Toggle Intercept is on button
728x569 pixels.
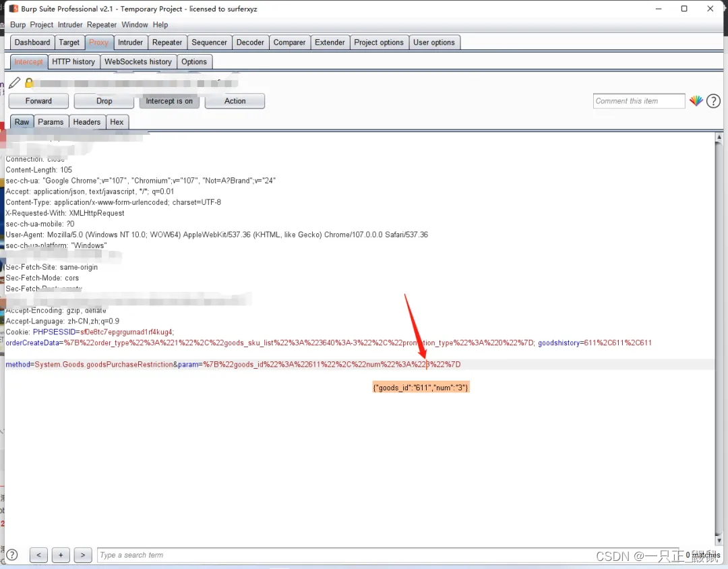click(169, 101)
